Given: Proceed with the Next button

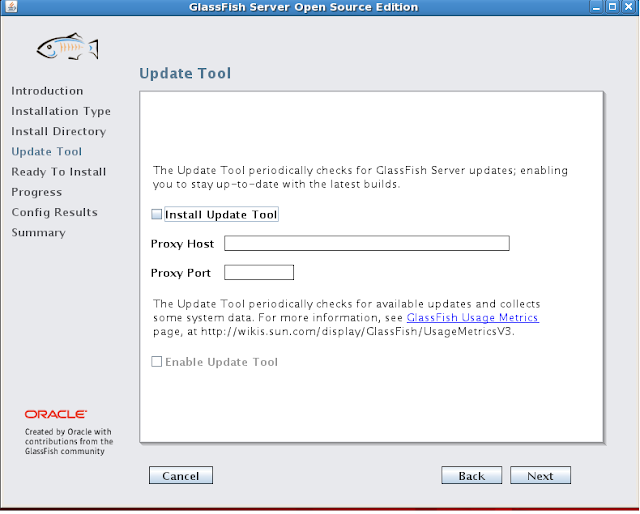Looking at the screenshot, I should point(540,476).
